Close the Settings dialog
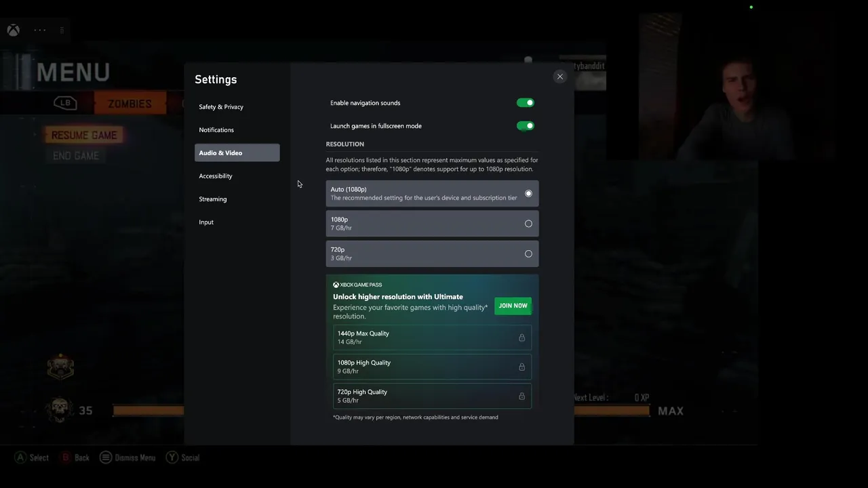Screen dimensions: 868x488 (560, 77)
